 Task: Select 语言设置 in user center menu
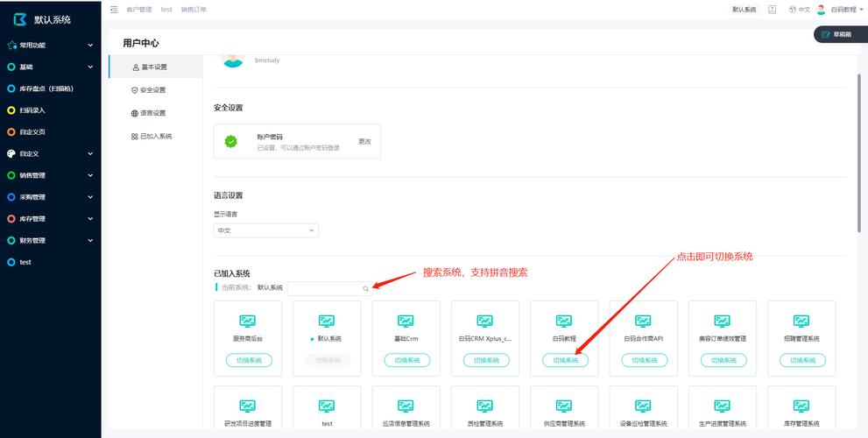tap(156, 113)
